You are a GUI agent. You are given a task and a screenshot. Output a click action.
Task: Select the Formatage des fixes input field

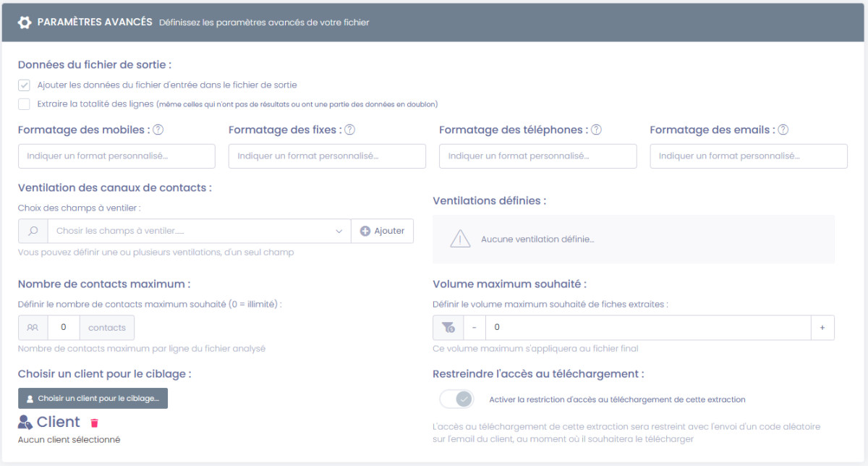click(x=327, y=156)
